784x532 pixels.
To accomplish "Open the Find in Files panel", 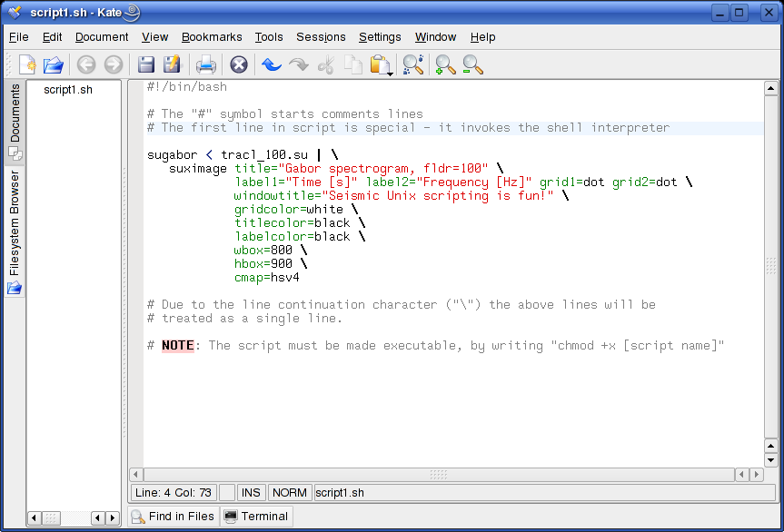I will click(174, 517).
